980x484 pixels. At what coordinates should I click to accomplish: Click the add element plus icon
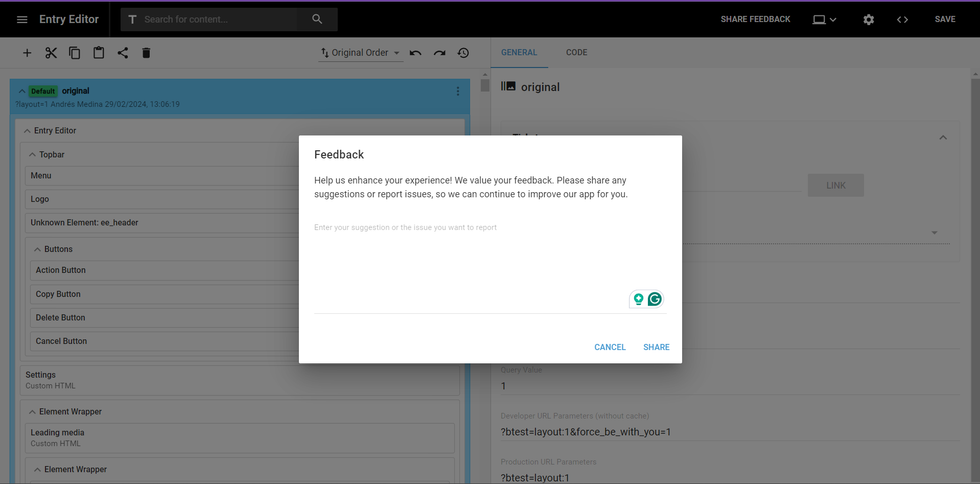click(27, 53)
